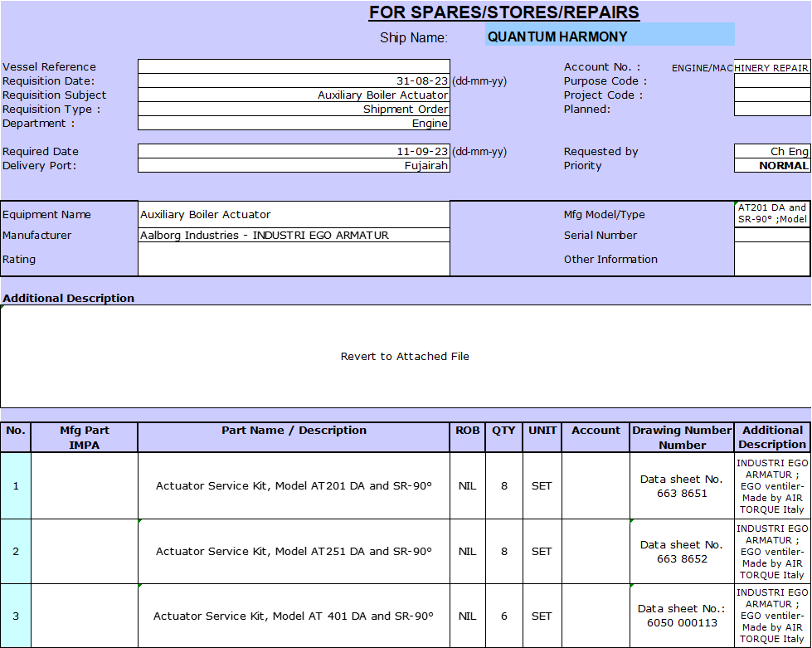Click the Ship Name field showing QUANTUM HARMONY
Image resolution: width=812 pixels, height=648 pixels.
pos(610,36)
